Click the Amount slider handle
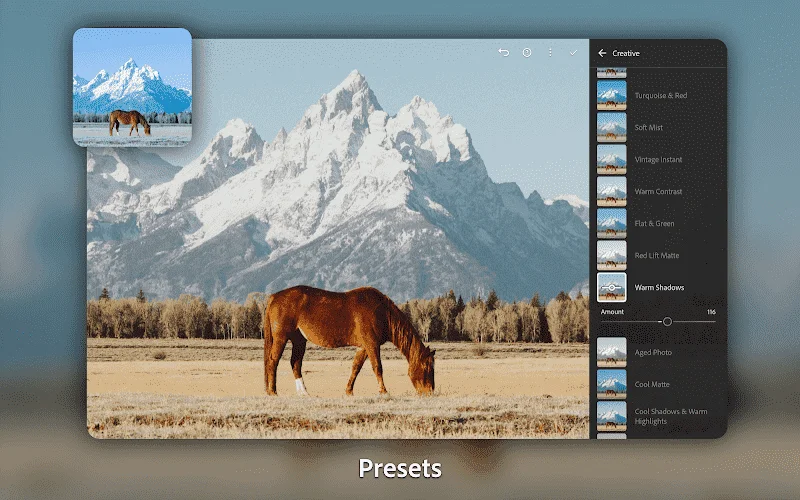The height and width of the screenshot is (500, 800). 667,321
